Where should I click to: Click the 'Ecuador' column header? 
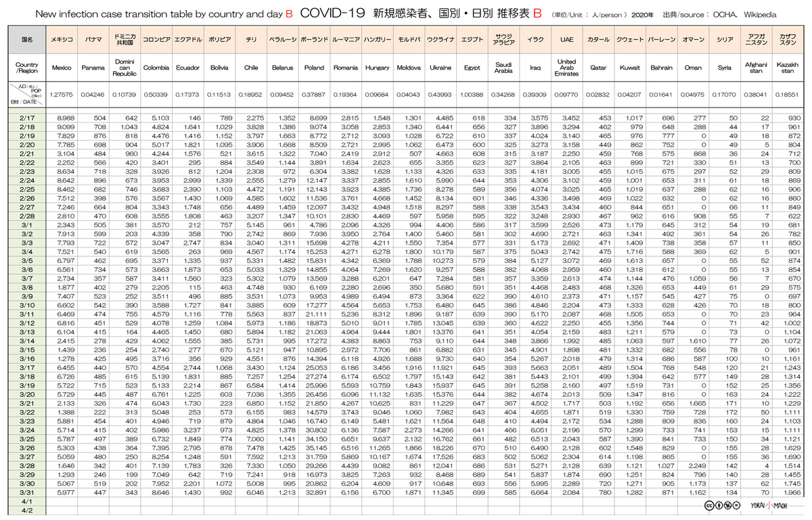[x=187, y=68]
